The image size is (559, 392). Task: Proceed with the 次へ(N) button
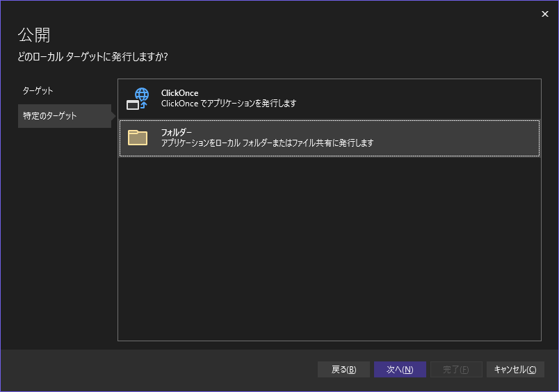click(400, 370)
